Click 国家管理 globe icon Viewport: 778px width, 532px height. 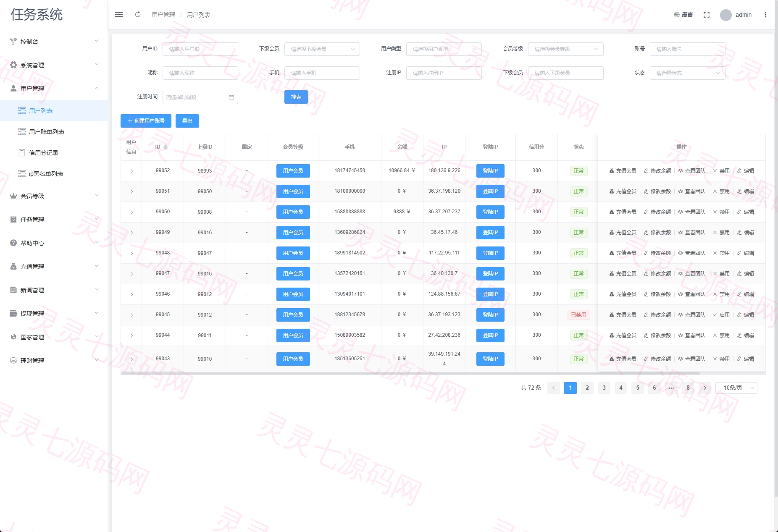13,337
